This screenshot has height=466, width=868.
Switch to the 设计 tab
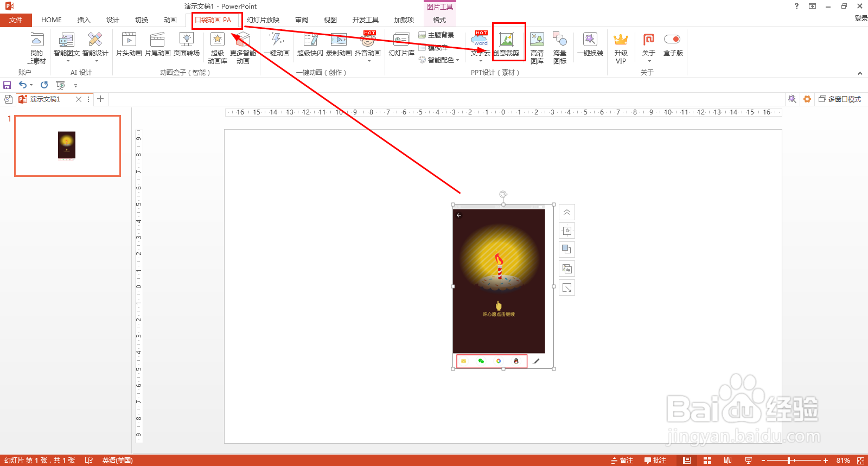pos(113,20)
